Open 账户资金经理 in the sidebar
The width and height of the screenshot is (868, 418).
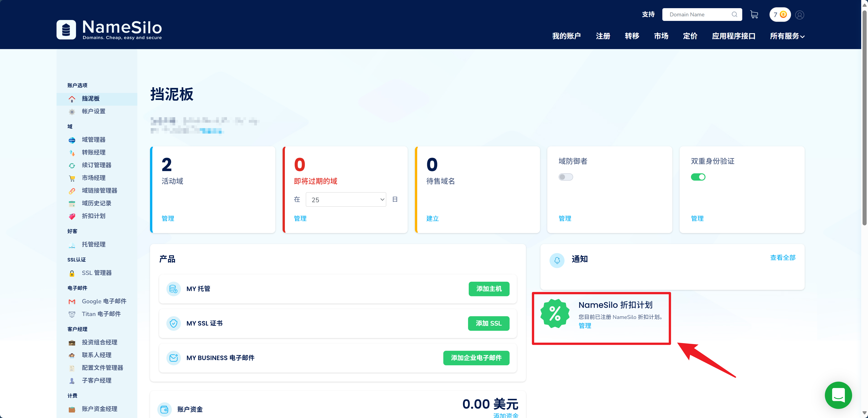coord(99,409)
